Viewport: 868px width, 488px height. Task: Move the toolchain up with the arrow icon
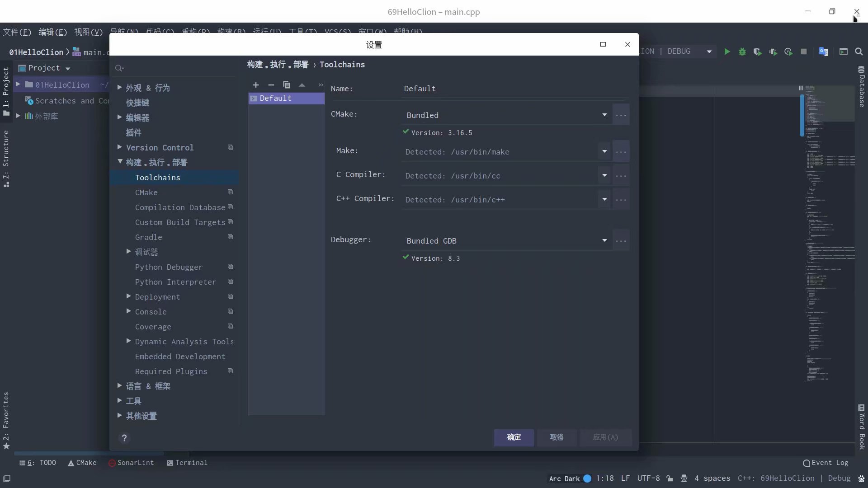[x=302, y=85]
